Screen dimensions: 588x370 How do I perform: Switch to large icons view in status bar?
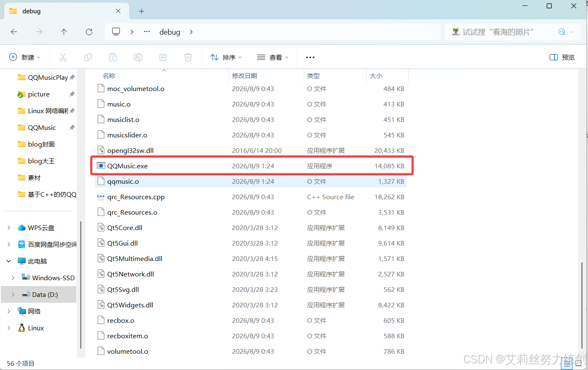click(x=579, y=364)
